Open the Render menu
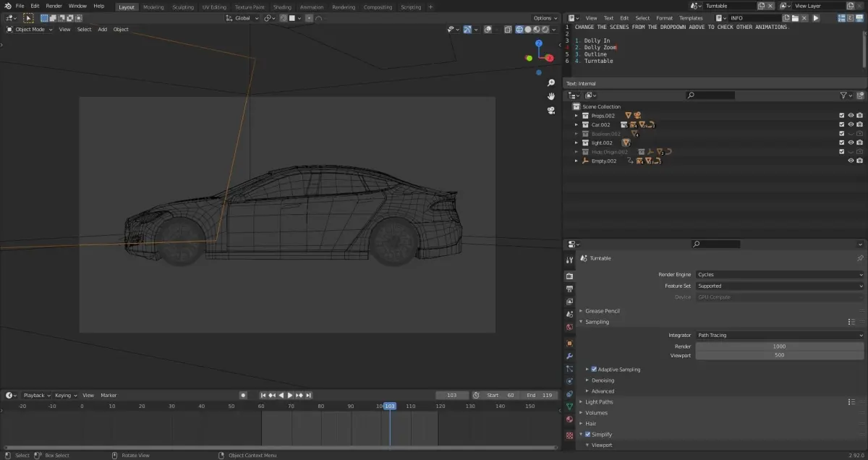868x460 pixels. pos(54,6)
